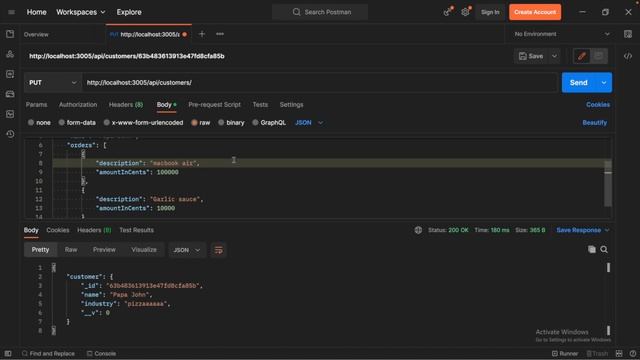Click the Save button
640x360 pixels.
pyautogui.click(x=531, y=56)
